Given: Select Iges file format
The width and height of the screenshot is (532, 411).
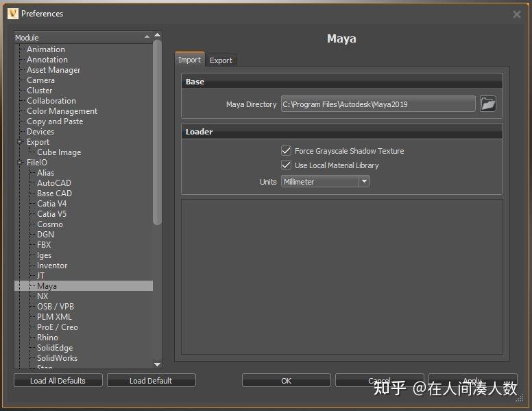Looking at the screenshot, I should (x=44, y=255).
